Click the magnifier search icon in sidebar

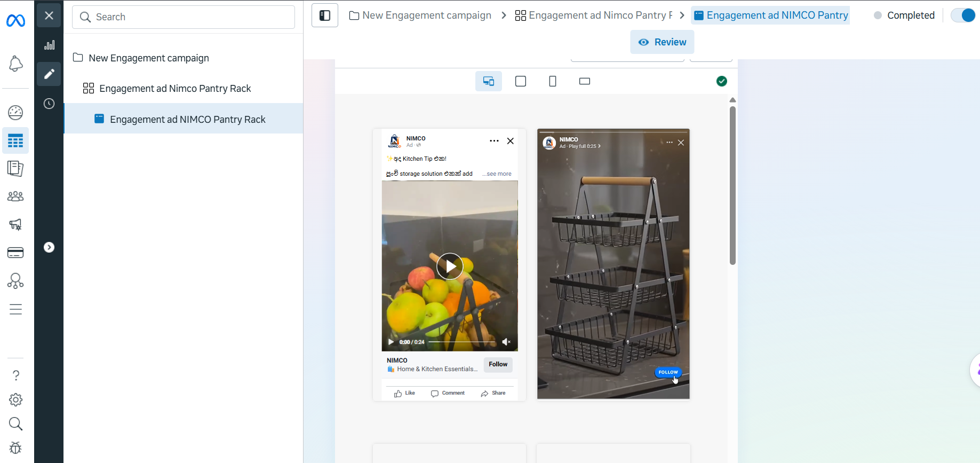click(x=15, y=424)
